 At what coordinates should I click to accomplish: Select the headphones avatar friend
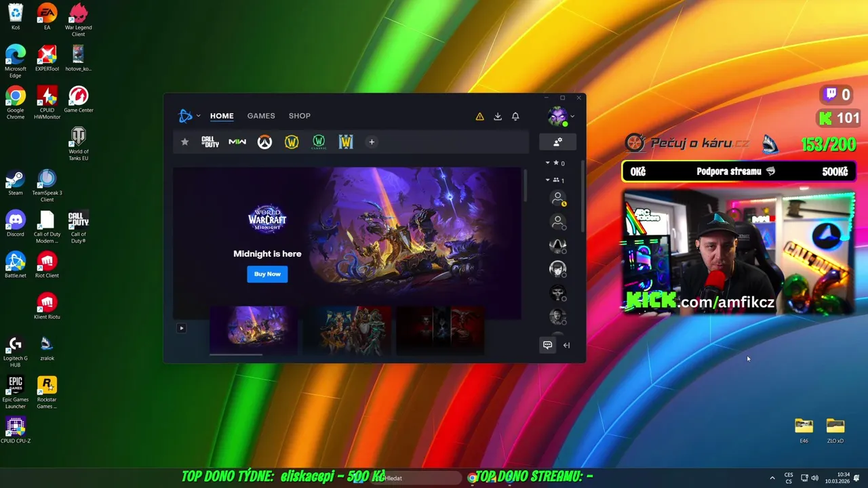[x=557, y=268]
